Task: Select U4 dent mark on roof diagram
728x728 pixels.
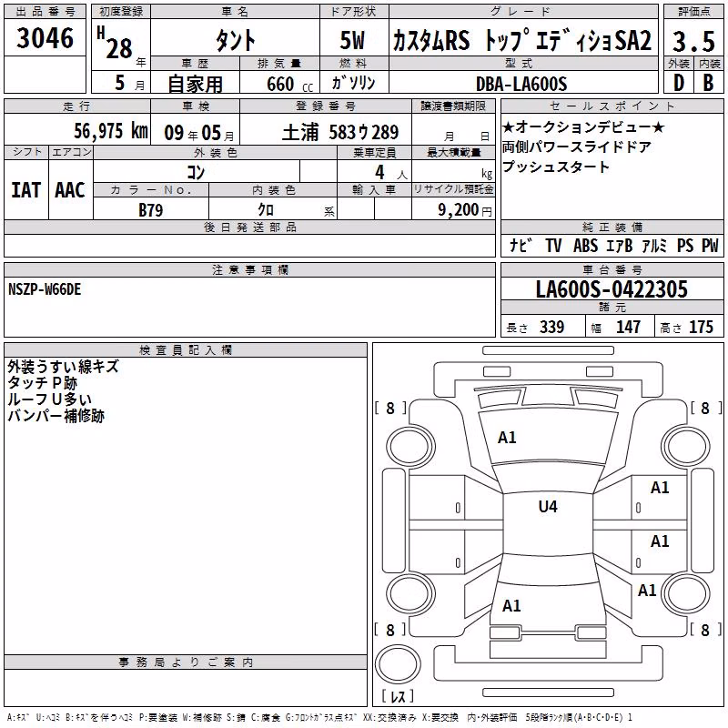Action: click(x=548, y=507)
